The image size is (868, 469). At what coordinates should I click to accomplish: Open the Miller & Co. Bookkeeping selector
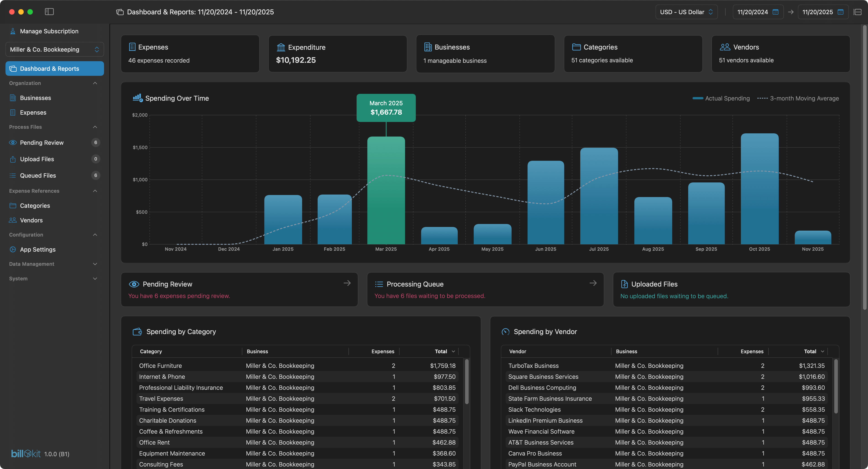click(x=54, y=49)
